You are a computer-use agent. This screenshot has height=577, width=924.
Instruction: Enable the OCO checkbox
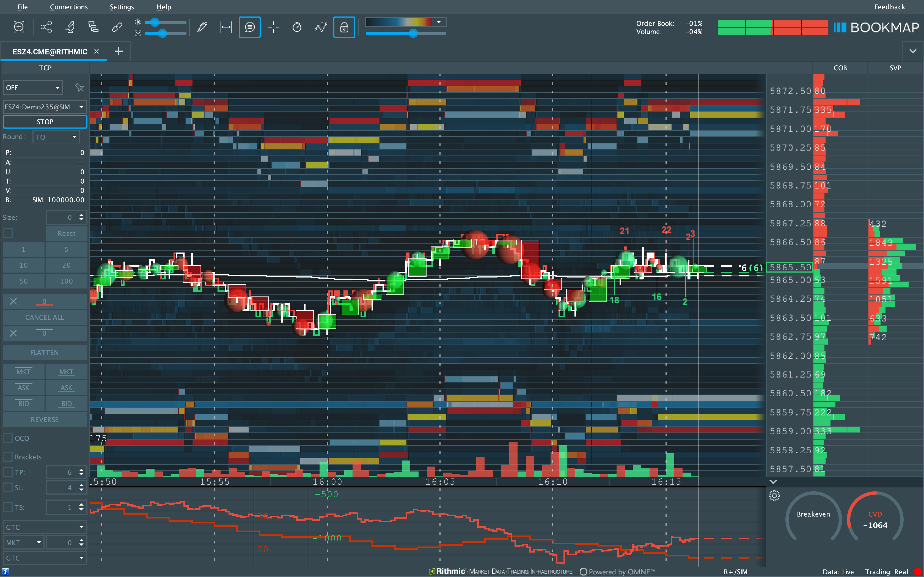coord(8,438)
